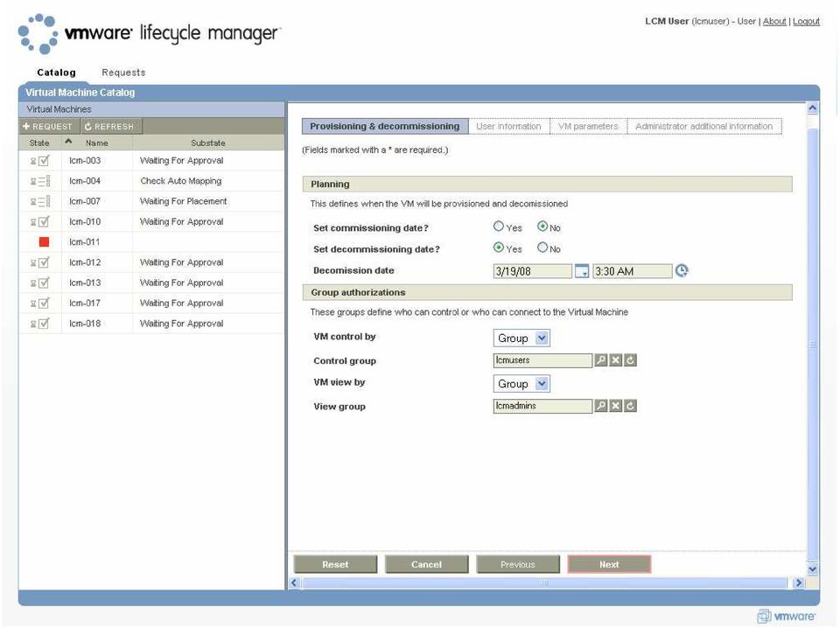840x628 pixels.
Task: Open the clock time picker icon
Action: click(x=682, y=271)
